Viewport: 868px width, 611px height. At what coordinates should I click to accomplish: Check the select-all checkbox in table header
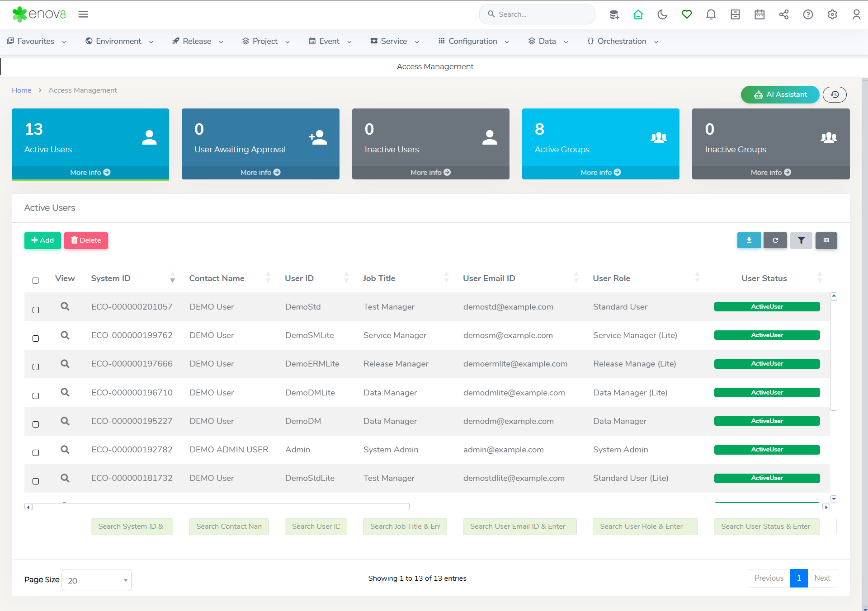(x=36, y=281)
